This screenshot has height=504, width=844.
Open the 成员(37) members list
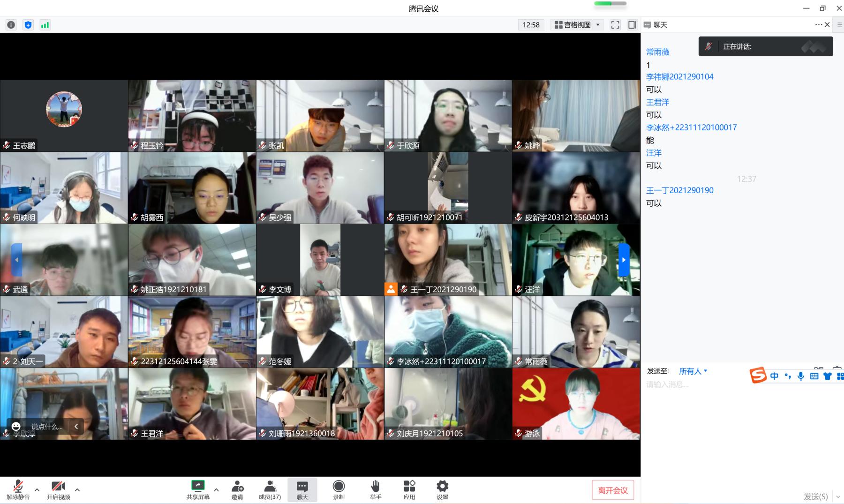point(270,489)
